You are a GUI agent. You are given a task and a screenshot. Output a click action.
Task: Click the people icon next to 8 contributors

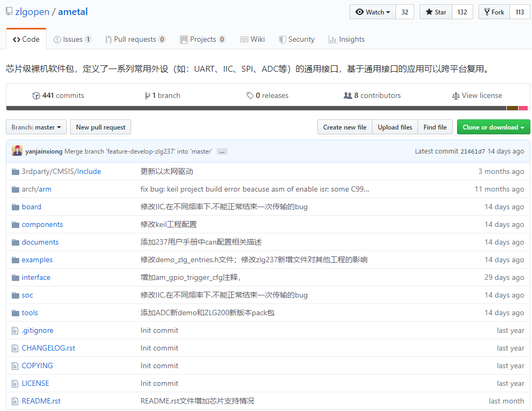[x=348, y=96]
